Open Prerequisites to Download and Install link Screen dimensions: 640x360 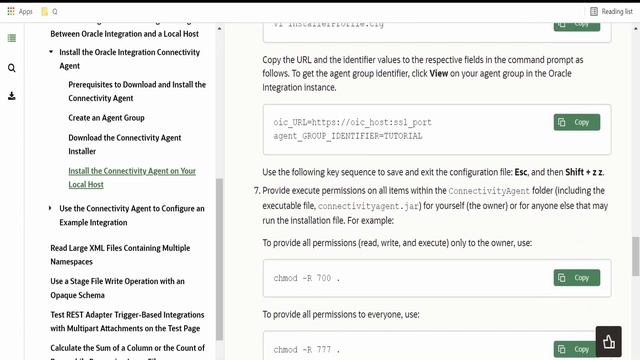click(137, 91)
